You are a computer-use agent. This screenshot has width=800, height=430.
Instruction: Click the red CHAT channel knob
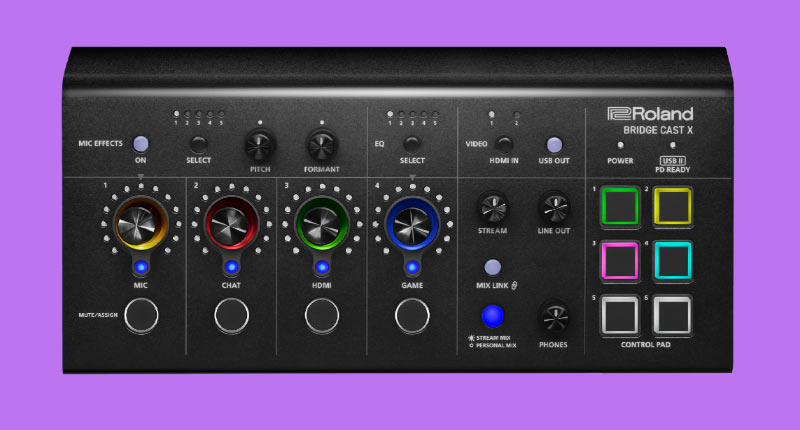(231, 223)
